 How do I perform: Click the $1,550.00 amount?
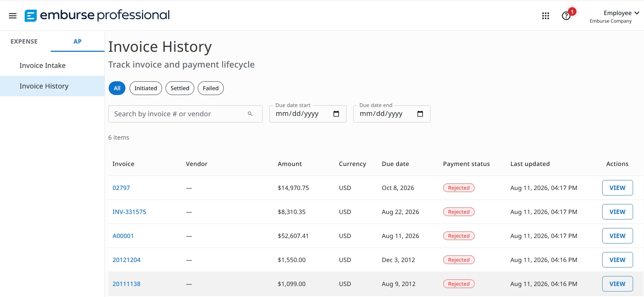pyautogui.click(x=292, y=260)
